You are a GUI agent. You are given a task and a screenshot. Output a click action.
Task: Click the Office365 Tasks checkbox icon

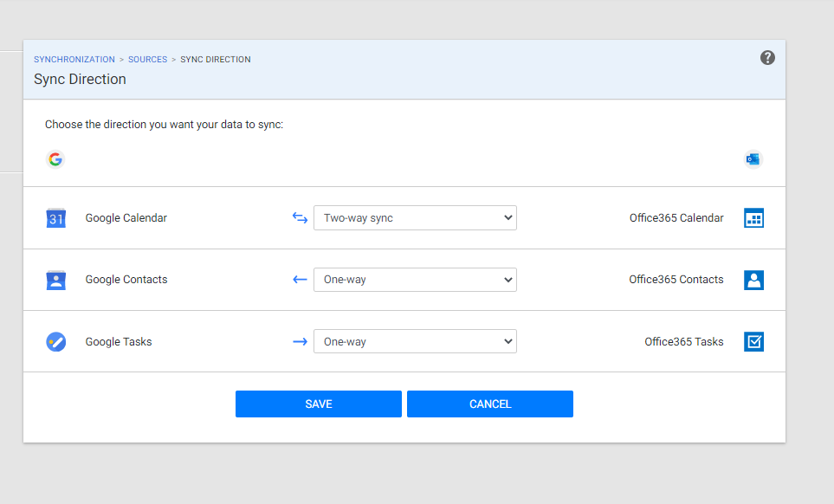(x=753, y=341)
